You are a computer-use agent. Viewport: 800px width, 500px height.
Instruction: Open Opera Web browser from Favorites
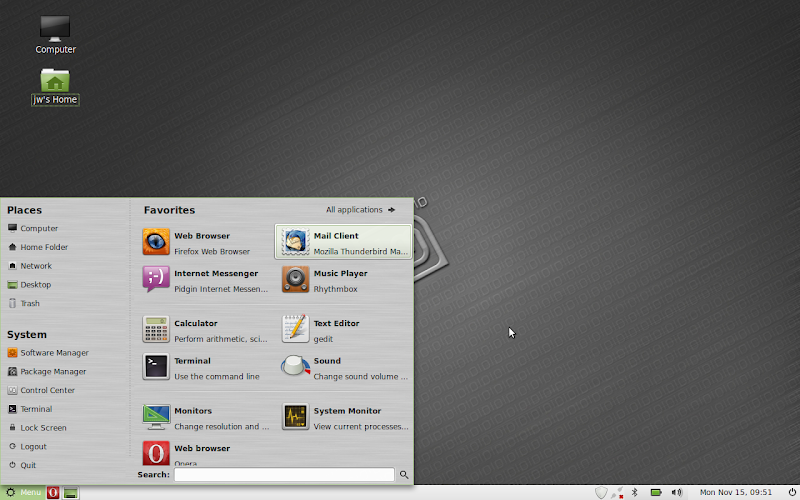pyautogui.click(x=205, y=452)
